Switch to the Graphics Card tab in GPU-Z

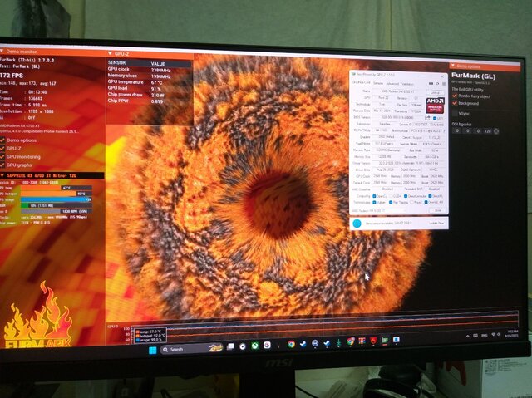pos(362,82)
